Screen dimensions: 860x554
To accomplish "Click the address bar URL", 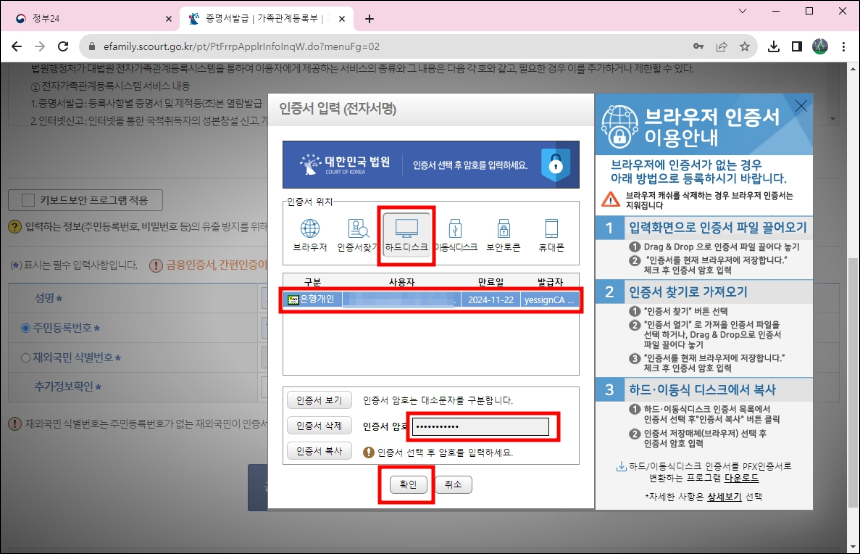I will (241, 47).
